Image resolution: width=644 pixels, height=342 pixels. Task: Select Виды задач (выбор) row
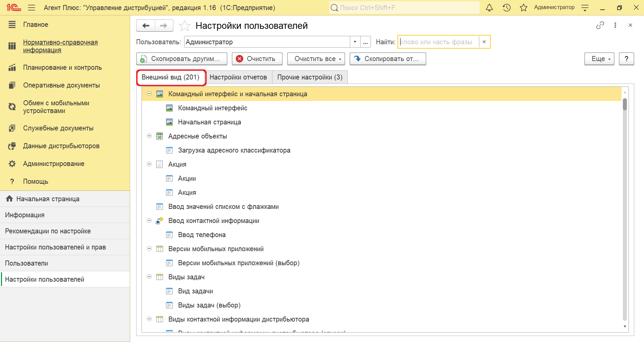click(x=382, y=305)
